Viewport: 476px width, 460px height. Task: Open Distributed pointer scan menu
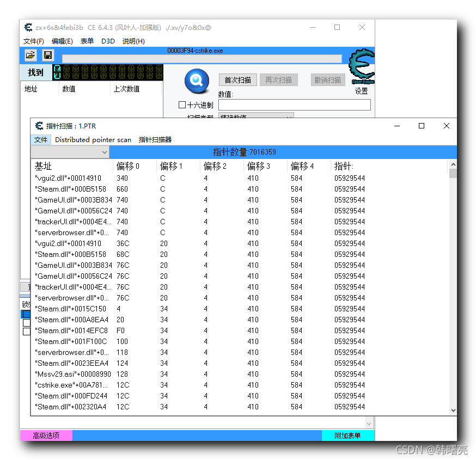[x=93, y=139]
